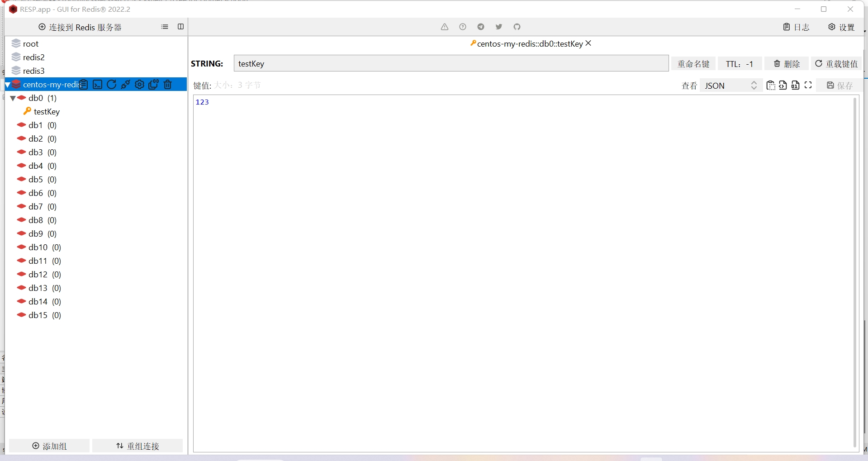868x461 pixels.
Task: Collapse the db0 database node
Action: (x=13, y=98)
